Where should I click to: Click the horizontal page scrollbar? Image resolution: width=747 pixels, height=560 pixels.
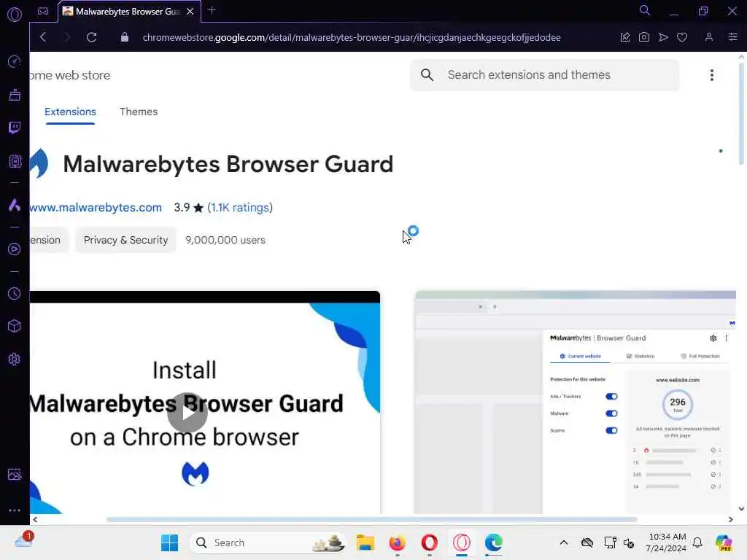[x=371, y=519]
